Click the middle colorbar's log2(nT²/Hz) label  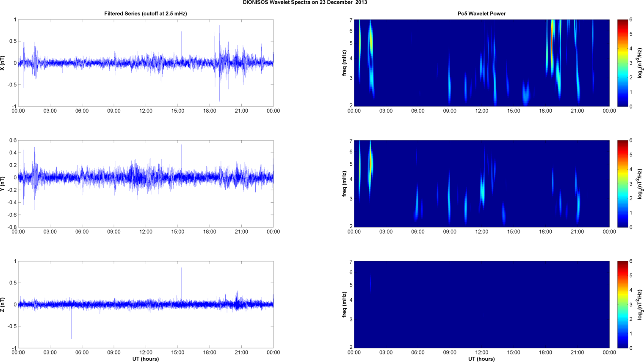640,184
